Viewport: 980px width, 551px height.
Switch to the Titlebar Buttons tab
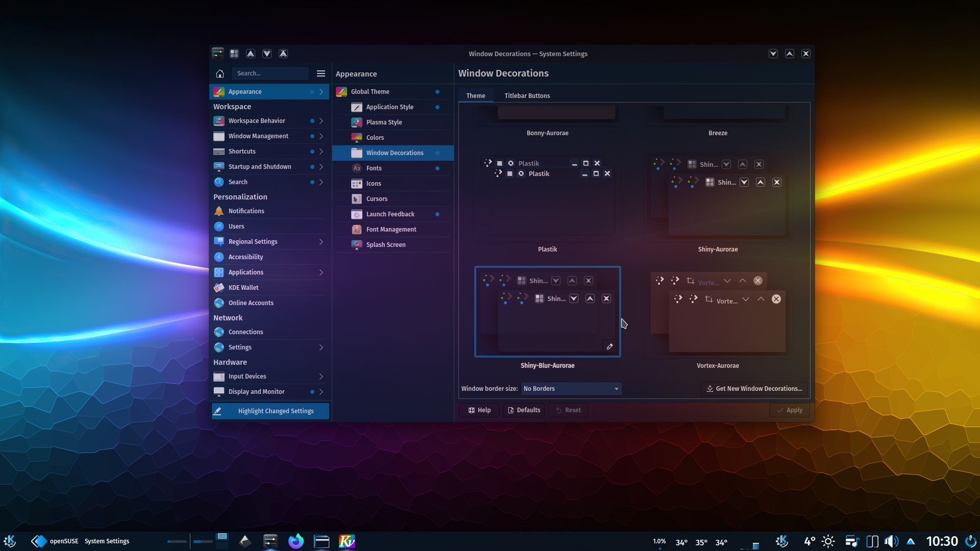click(527, 96)
